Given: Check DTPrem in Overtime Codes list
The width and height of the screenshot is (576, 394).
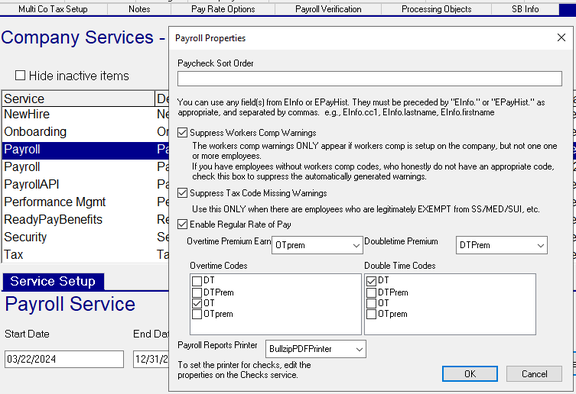Looking at the screenshot, I should tap(197, 292).
